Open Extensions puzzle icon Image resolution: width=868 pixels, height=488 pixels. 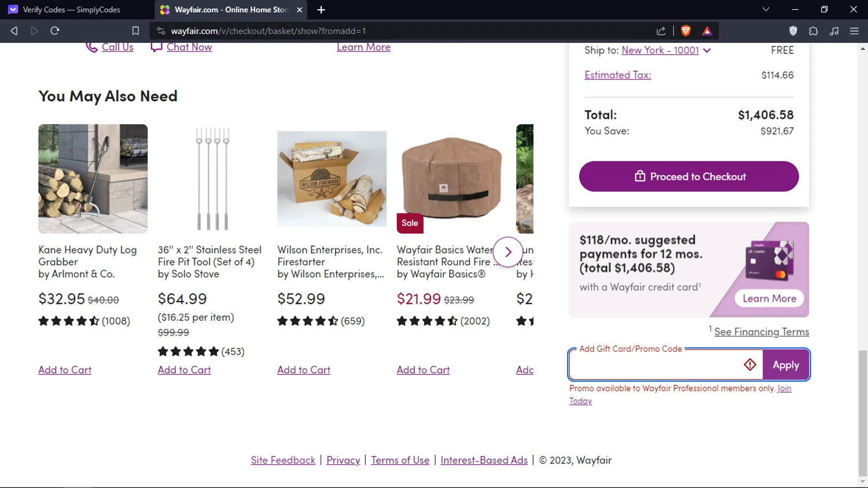[x=814, y=31]
